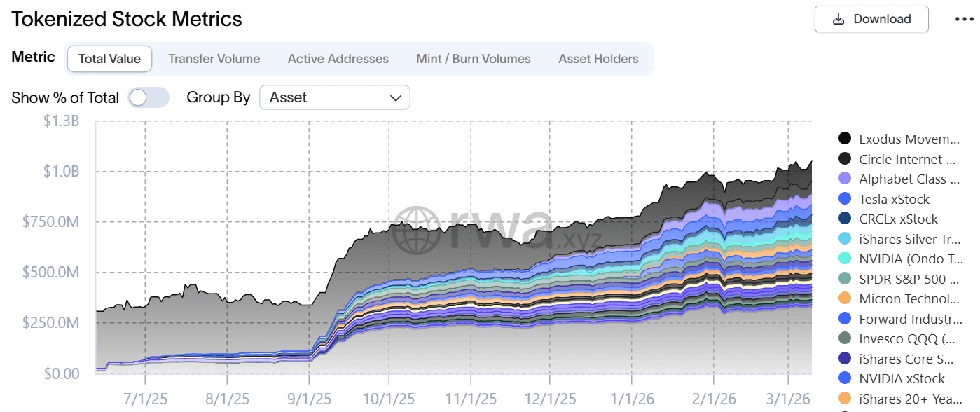
Task: Open the three-dot more options menu
Action: click(x=965, y=20)
